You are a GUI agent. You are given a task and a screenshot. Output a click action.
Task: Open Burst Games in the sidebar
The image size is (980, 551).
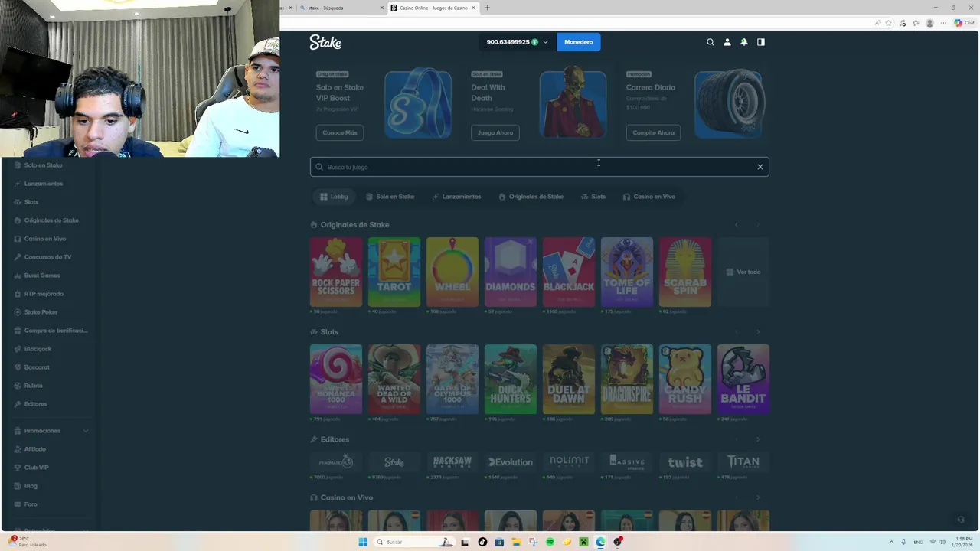tap(42, 275)
